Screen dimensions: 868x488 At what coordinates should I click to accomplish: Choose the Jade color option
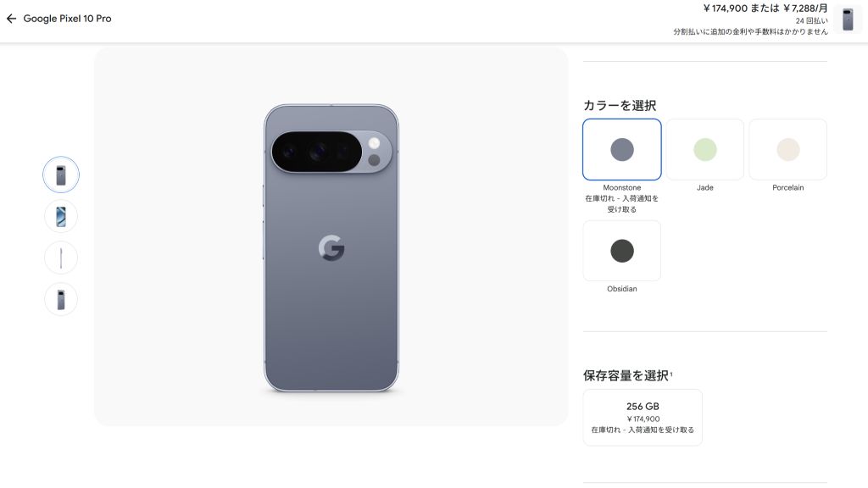704,149
